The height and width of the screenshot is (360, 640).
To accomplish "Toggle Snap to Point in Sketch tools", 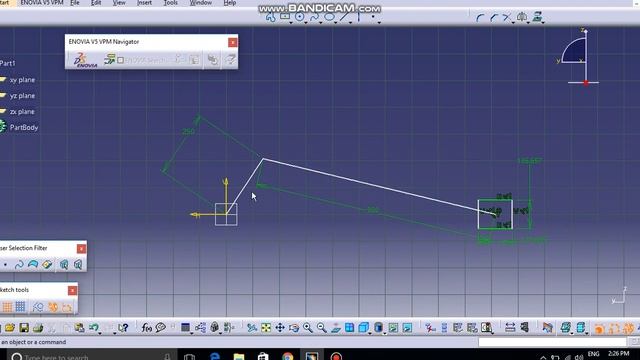I will 20,307.
